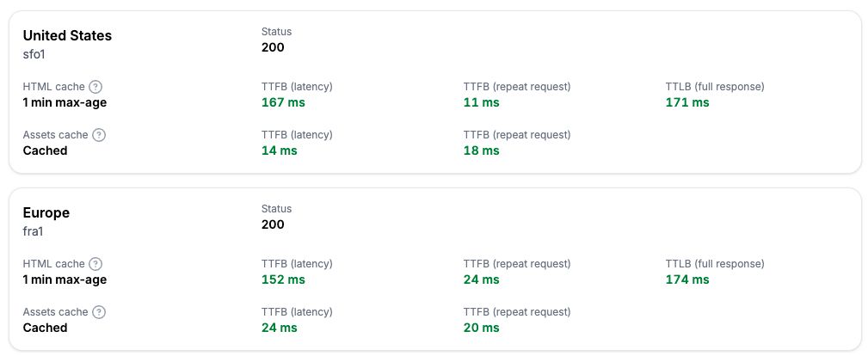Click the 11 ms repeat request value
Screen dimensions: 868x356
coord(481,102)
